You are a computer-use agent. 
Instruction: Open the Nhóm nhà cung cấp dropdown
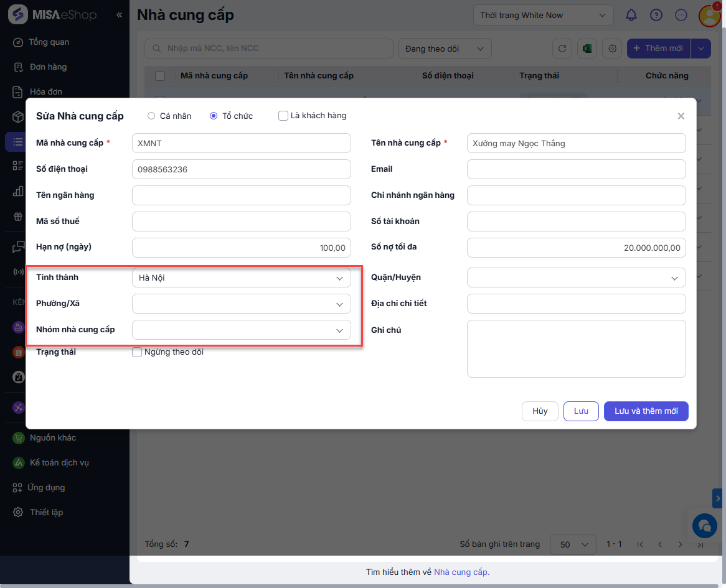coord(241,330)
